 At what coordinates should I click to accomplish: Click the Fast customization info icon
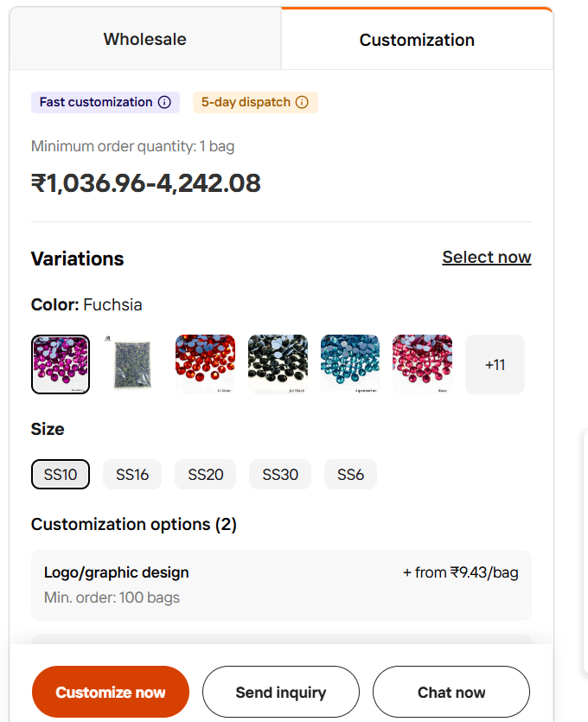click(x=164, y=102)
